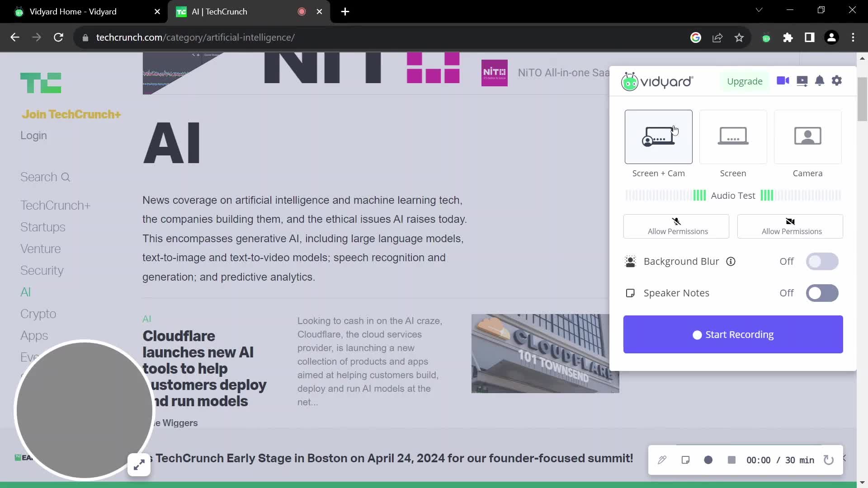Click the NiTO magenta ad logo
The width and height of the screenshot is (868, 488).
[494, 73]
